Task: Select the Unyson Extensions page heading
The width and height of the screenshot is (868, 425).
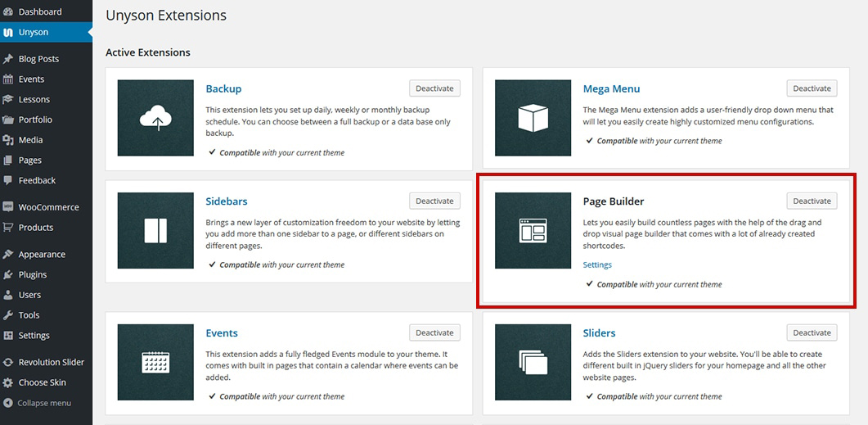Action: [166, 16]
